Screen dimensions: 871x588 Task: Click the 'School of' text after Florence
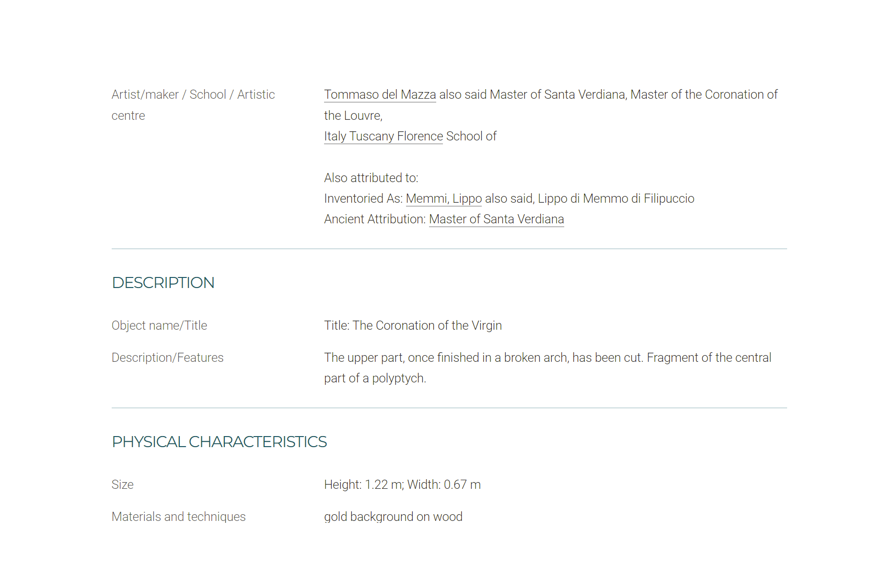pos(471,137)
